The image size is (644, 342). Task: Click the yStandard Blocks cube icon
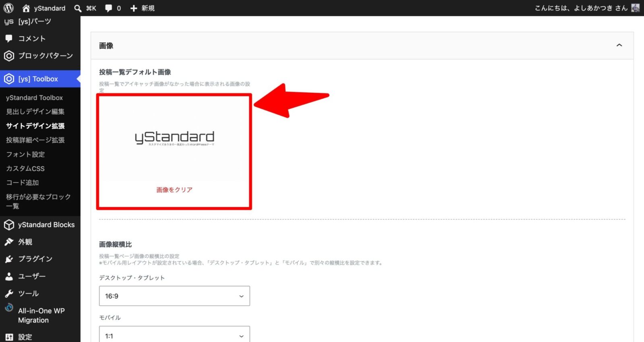(x=9, y=225)
